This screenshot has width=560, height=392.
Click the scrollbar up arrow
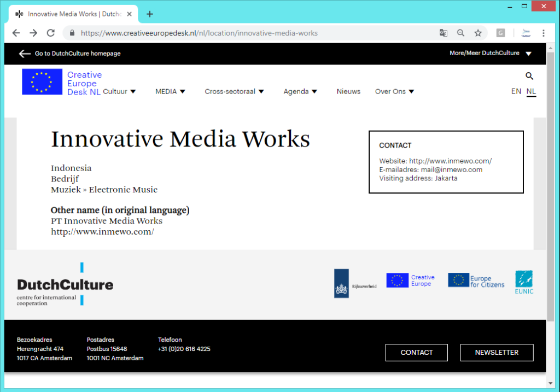550,48
